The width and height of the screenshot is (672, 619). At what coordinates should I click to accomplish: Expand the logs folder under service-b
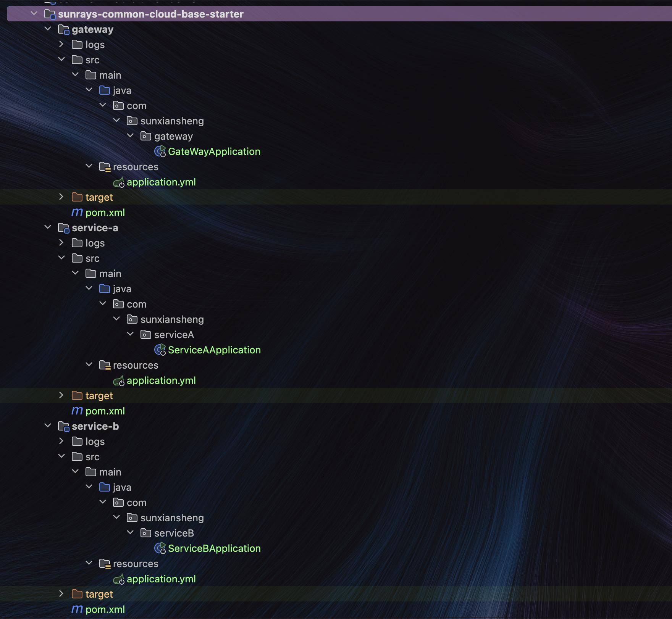pos(61,441)
